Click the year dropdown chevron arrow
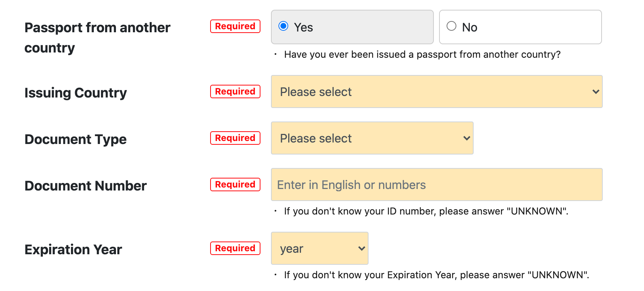This screenshot has height=291, width=644. tap(361, 249)
